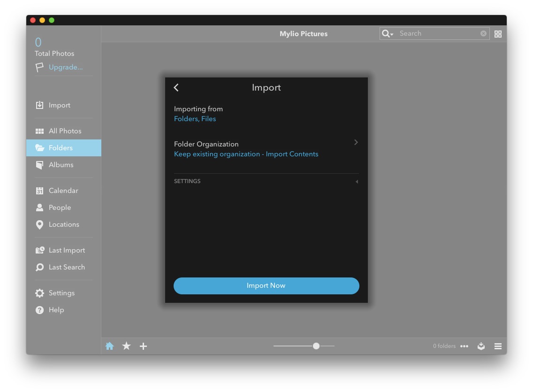Click the Folders label in sidebar

(x=61, y=148)
